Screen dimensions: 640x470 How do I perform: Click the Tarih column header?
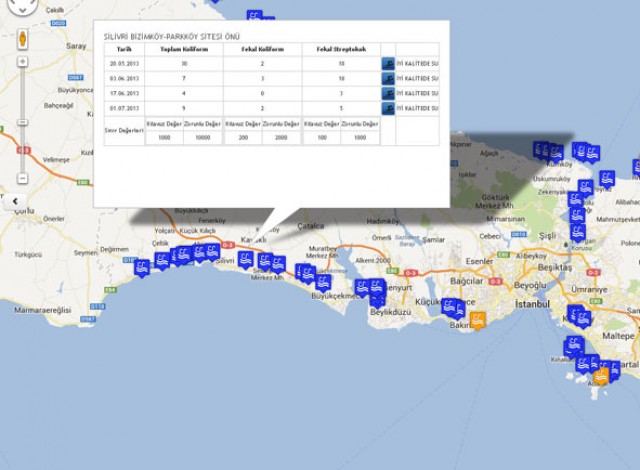(x=124, y=48)
